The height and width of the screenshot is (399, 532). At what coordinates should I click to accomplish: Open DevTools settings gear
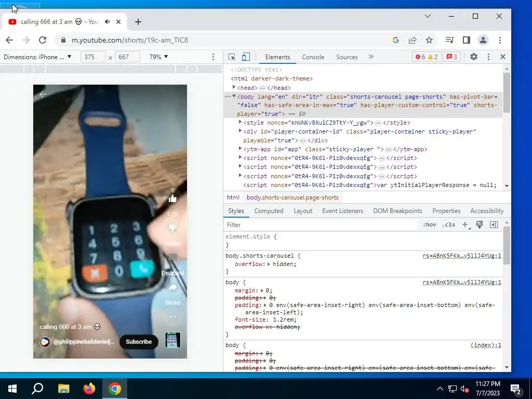point(474,57)
